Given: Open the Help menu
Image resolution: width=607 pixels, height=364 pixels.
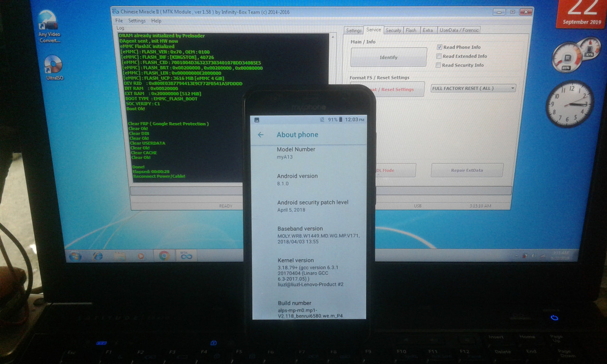Looking at the screenshot, I should (x=156, y=21).
